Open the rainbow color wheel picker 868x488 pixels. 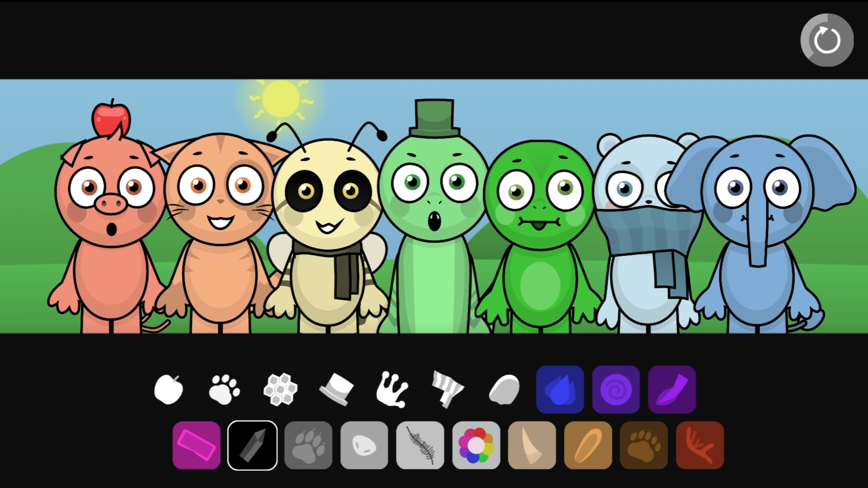(x=476, y=445)
